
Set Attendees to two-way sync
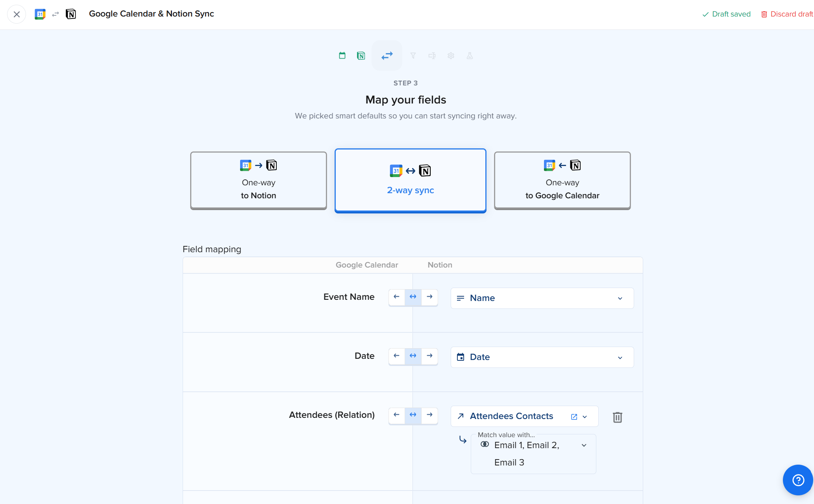(413, 415)
